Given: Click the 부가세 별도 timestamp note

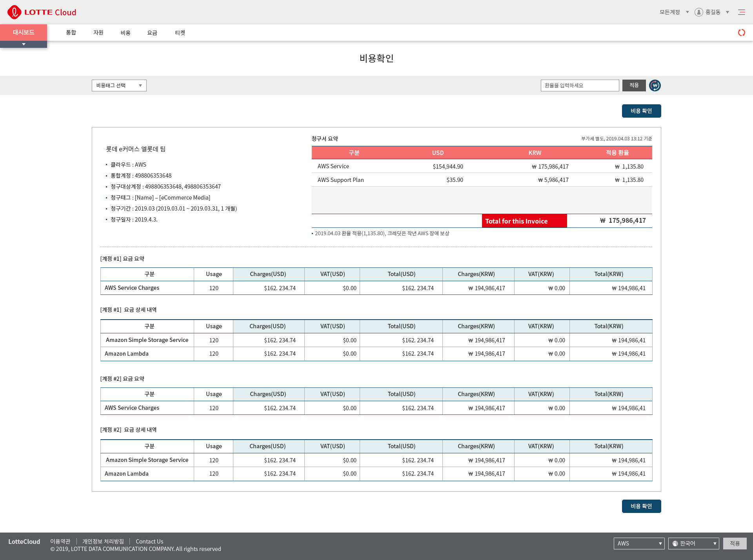Looking at the screenshot, I should [x=617, y=139].
